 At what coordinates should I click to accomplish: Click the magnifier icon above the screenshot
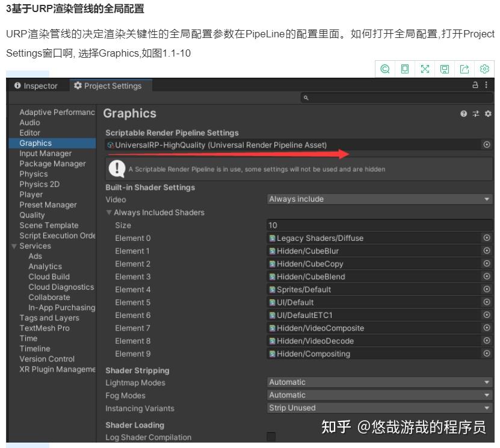(x=386, y=69)
